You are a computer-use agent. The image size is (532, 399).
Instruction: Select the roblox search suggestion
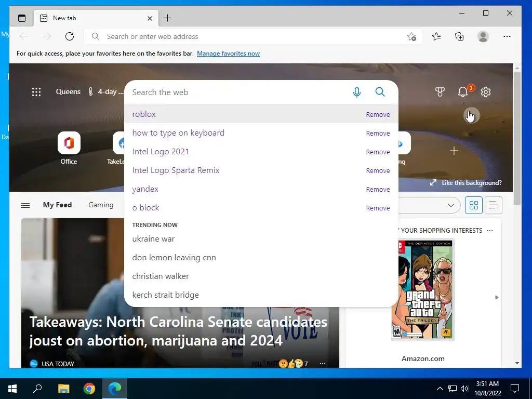tap(261, 114)
